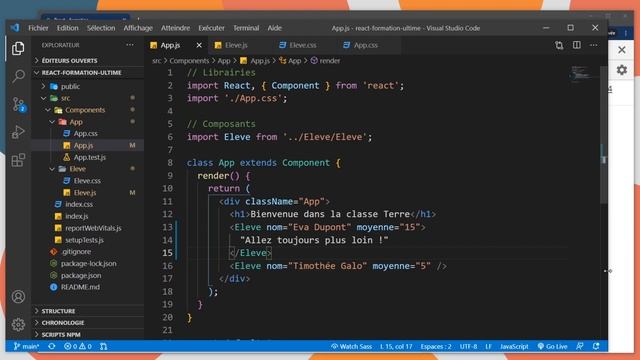640x360 pixels.
Task: Expand the Structure section
Action: [x=88, y=311]
